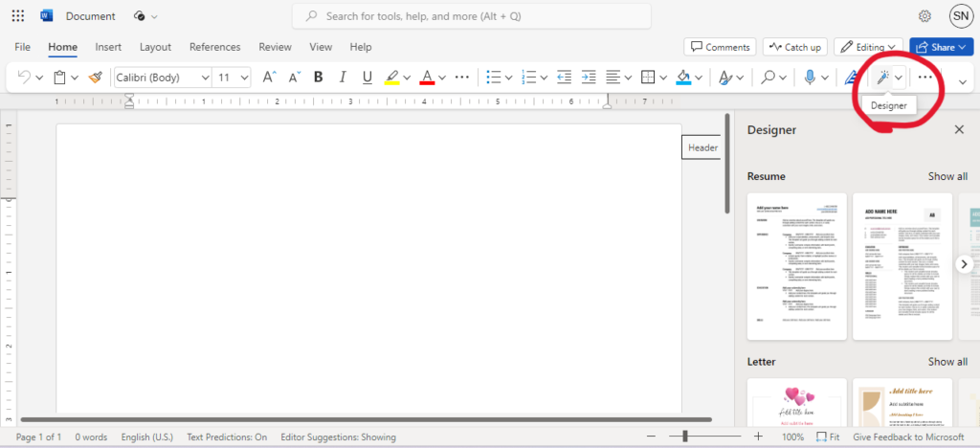The width and height of the screenshot is (980, 448).
Task: Select the first Resume template thumbnail
Action: coord(797,266)
